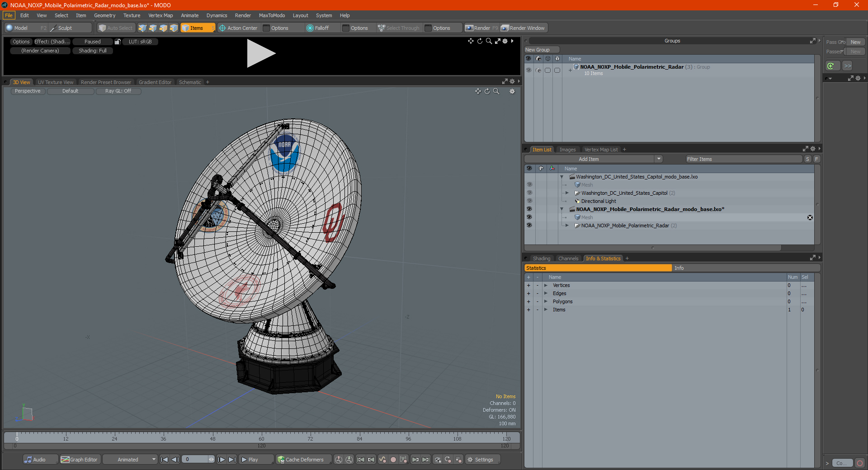Image resolution: width=868 pixels, height=470 pixels.
Task: Select Materials selection mode icon
Action: pyautogui.click(x=174, y=28)
